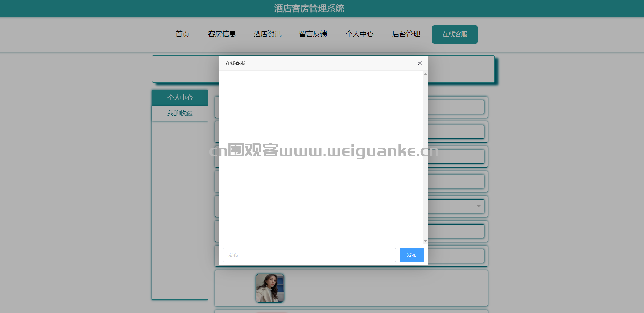Open 个人中心 in the top navigation bar
The height and width of the screenshot is (313, 644).
point(359,34)
